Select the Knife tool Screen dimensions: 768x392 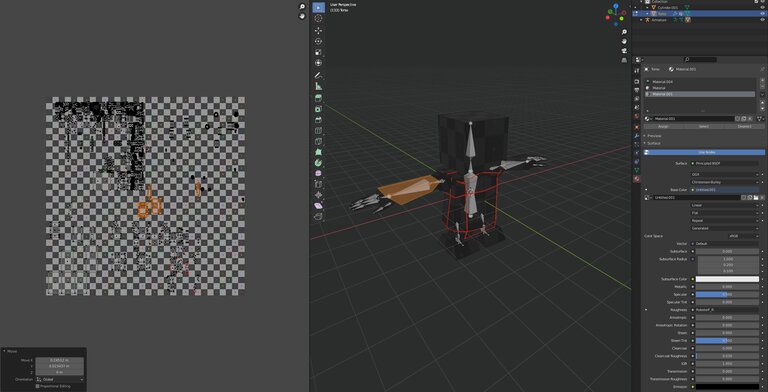click(x=318, y=142)
